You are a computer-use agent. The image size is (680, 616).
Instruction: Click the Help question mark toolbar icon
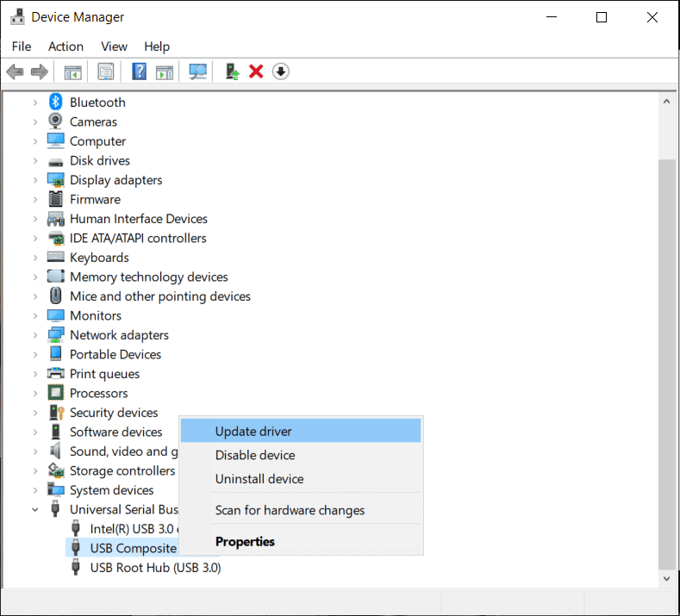coord(140,72)
